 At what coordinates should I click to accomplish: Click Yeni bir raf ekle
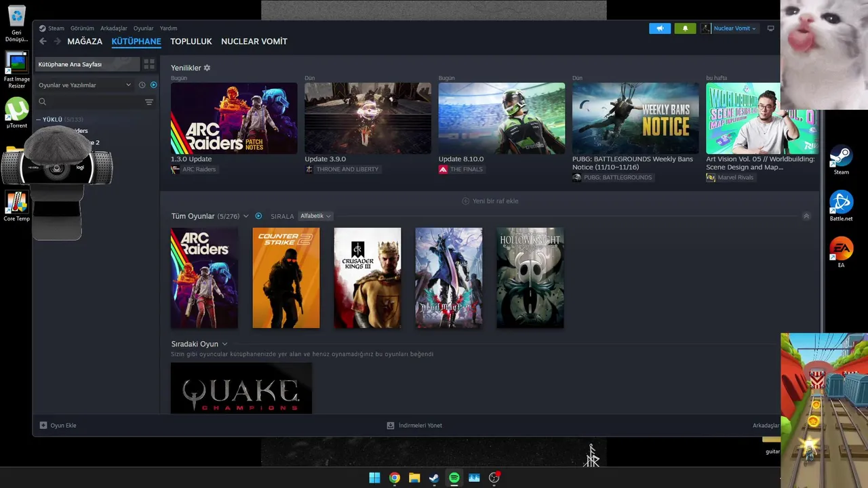click(490, 201)
